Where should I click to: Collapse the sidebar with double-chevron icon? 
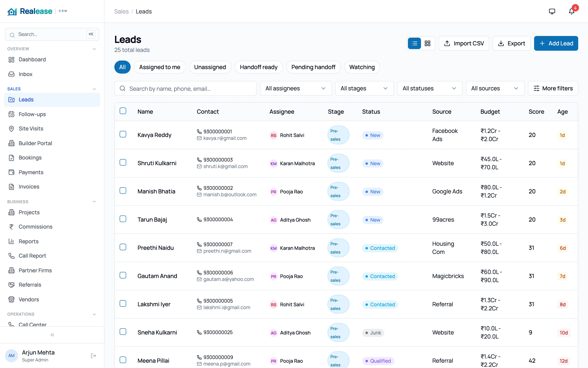(x=52, y=335)
